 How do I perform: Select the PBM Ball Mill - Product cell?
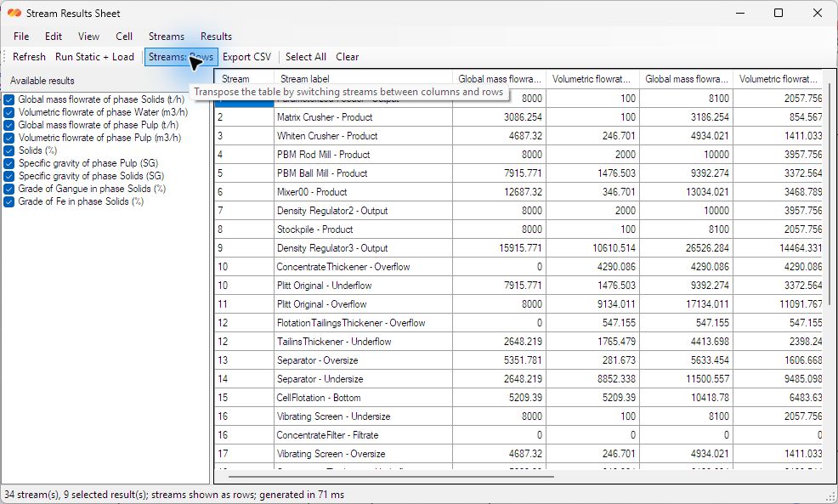[363, 173]
